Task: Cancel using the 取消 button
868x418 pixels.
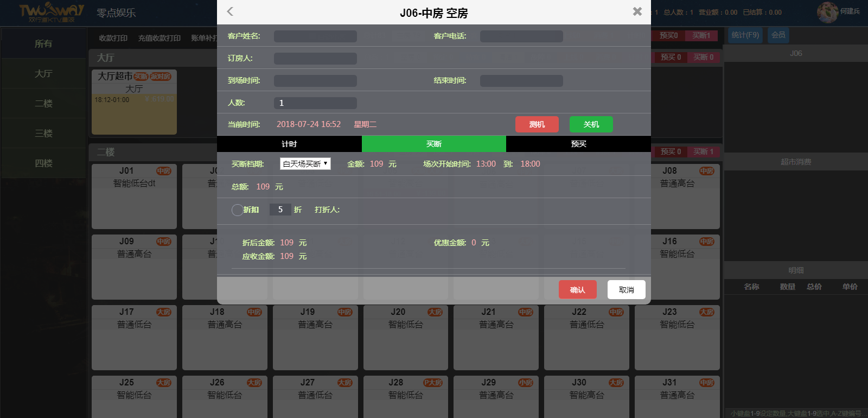Action: click(x=626, y=290)
